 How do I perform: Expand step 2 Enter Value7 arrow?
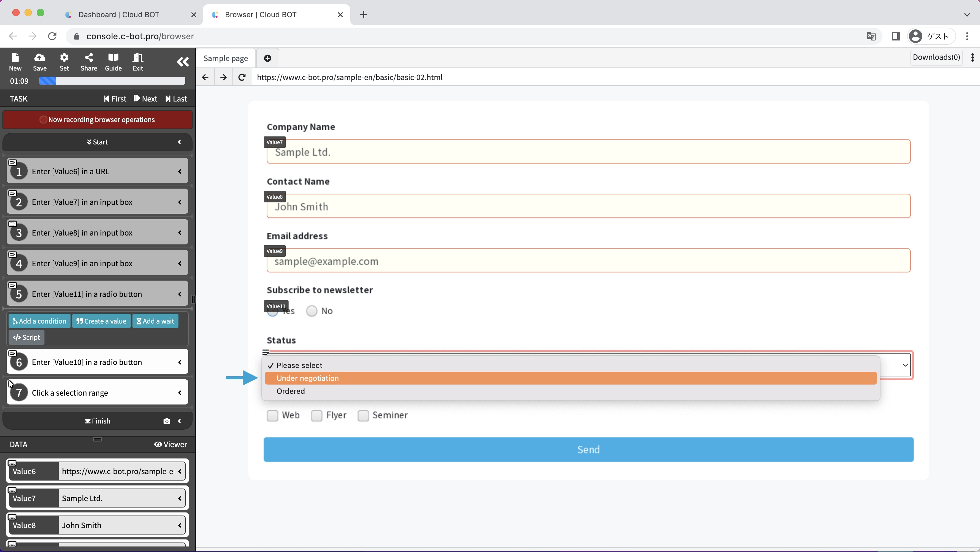pyautogui.click(x=180, y=202)
